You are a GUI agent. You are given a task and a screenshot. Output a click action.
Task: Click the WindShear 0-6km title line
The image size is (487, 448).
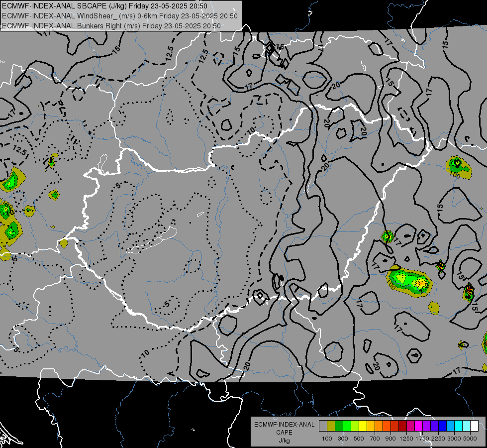[120, 16]
